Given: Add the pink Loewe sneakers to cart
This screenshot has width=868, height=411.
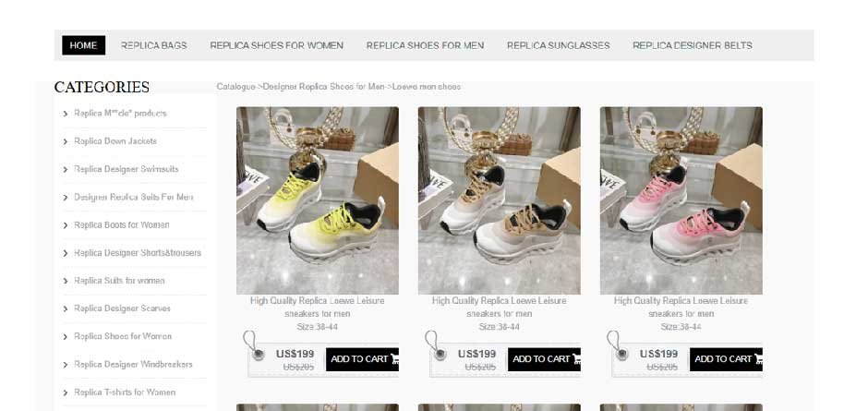Looking at the screenshot, I should pyautogui.click(x=727, y=359).
